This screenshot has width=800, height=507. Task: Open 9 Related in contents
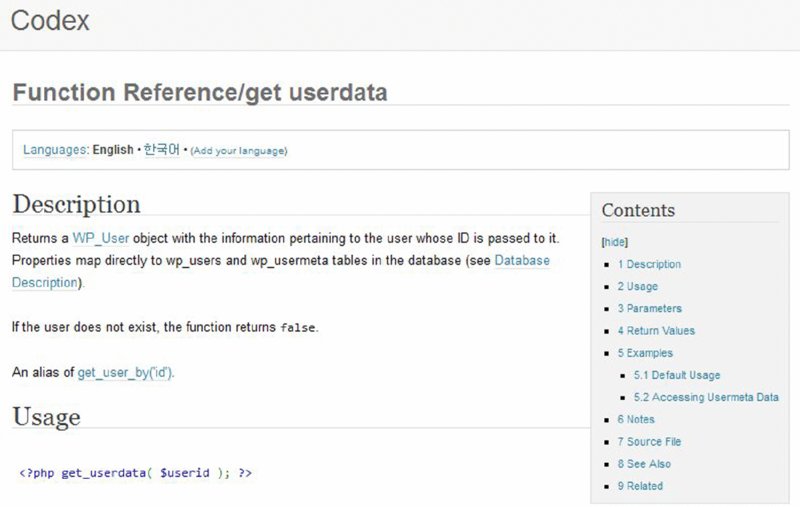pos(640,486)
